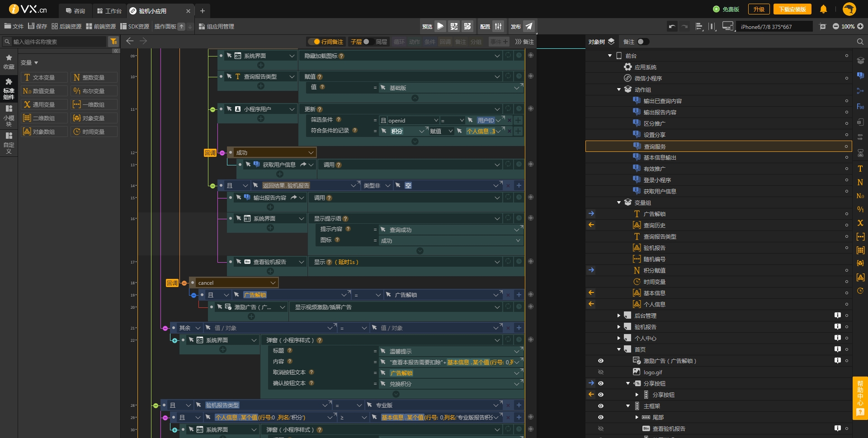The image size is (868, 438).
Task: Click the undo arrow in toolbar
Action: coord(672,27)
